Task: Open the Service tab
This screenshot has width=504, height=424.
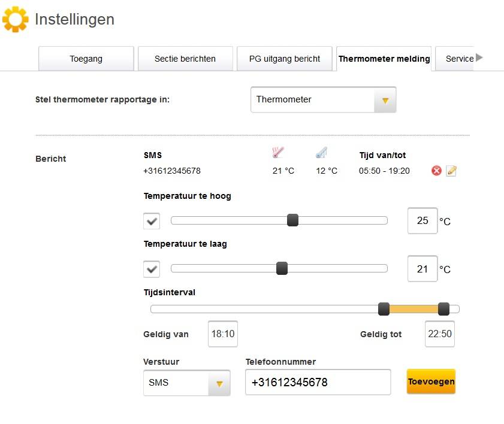Action: click(459, 59)
